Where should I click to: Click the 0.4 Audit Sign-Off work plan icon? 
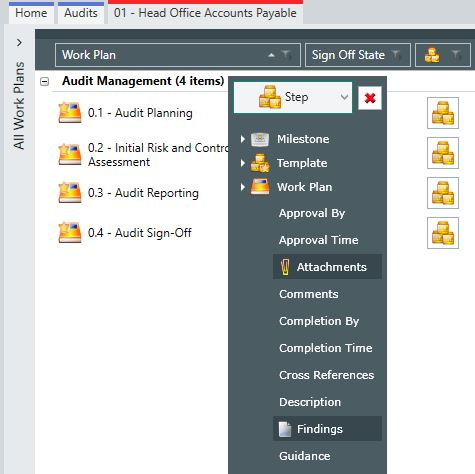pyautogui.click(x=70, y=233)
